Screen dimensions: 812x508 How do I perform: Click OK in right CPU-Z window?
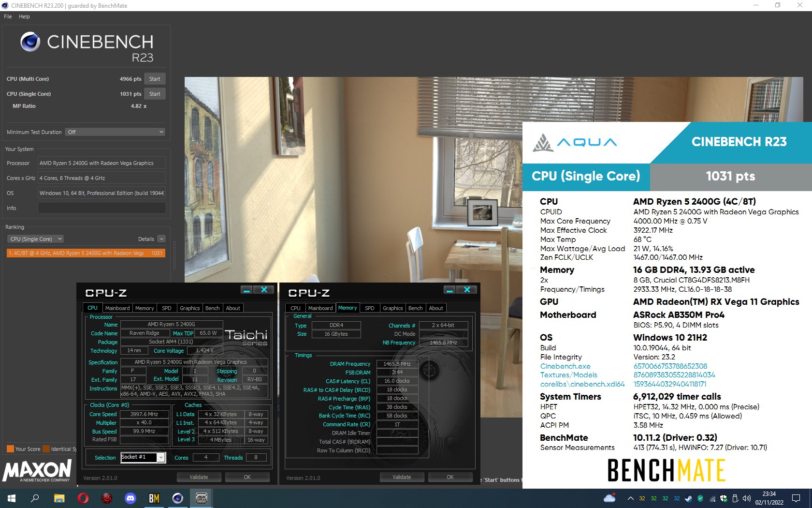450,477
